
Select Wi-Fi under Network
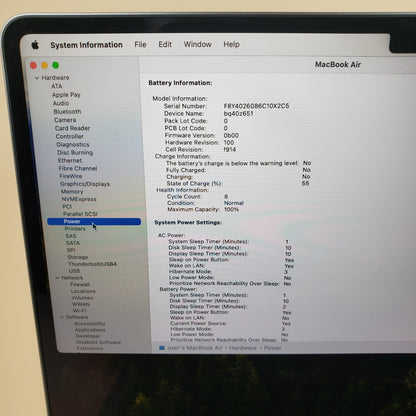click(79, 310)
